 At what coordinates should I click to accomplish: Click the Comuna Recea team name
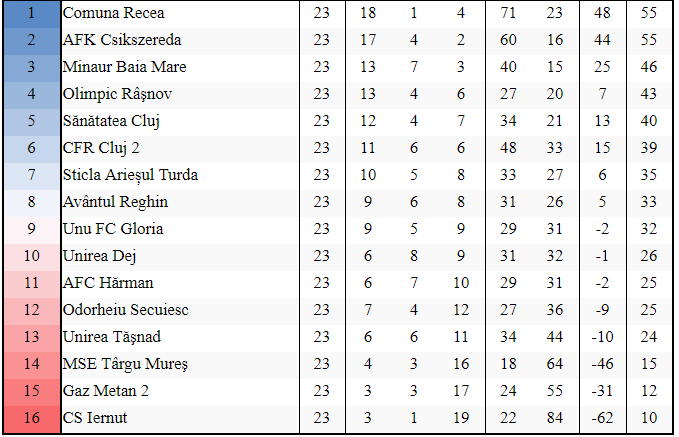(113, 14)
